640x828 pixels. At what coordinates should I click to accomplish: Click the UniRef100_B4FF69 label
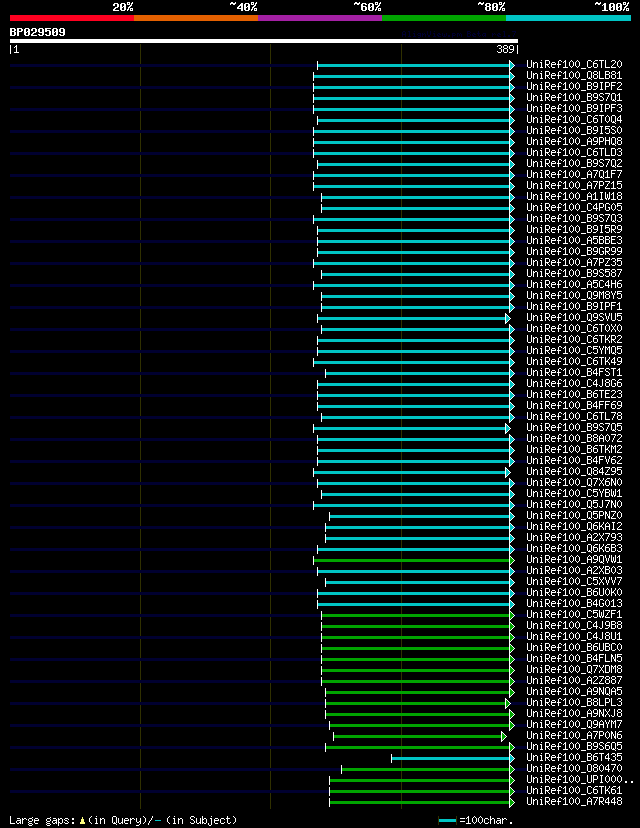[x=574, y=406]
